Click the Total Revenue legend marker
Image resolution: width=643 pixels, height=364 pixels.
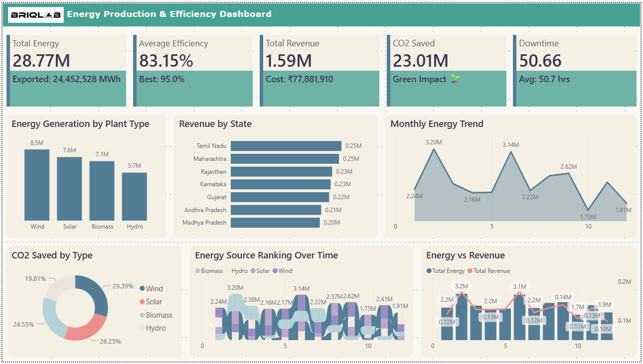470,271
